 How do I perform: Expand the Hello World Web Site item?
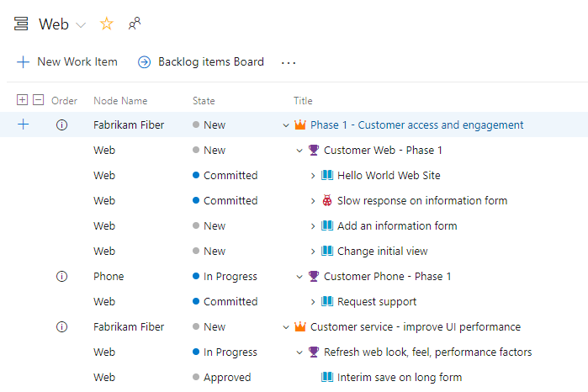pyautogui.click(x=313, y=176)
